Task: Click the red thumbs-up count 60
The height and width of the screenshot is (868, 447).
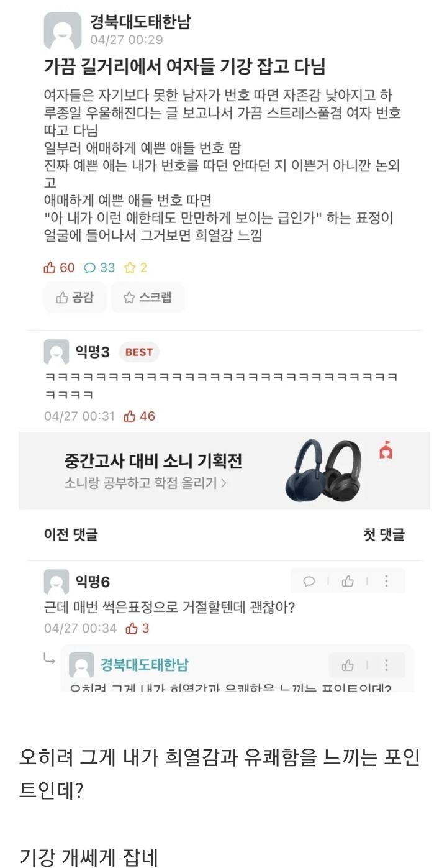Action: pos(59,268)
